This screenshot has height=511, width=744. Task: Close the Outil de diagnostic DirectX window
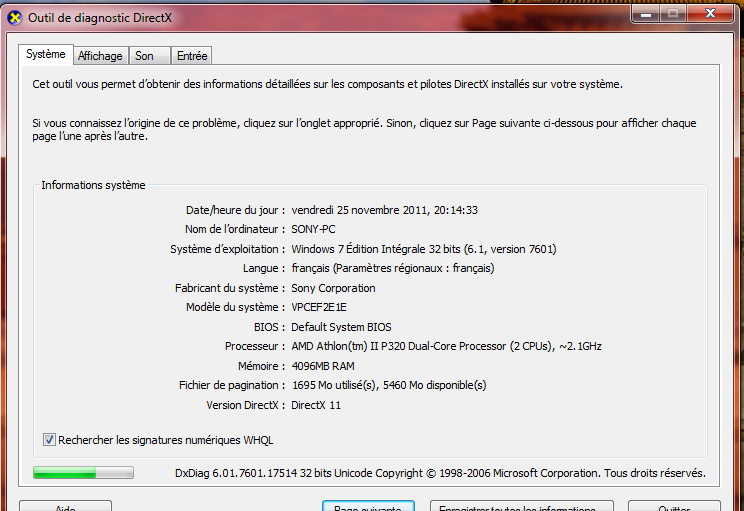(x=713, y=14)
